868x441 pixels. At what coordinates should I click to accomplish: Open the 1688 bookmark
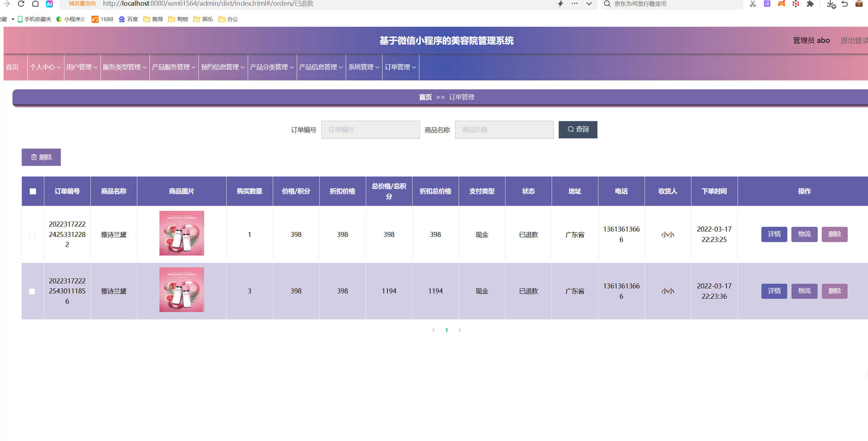102,19
